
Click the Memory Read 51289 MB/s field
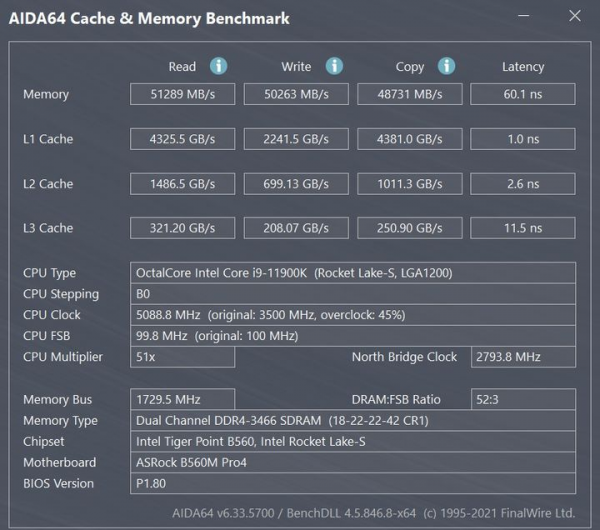pos(183,94)
